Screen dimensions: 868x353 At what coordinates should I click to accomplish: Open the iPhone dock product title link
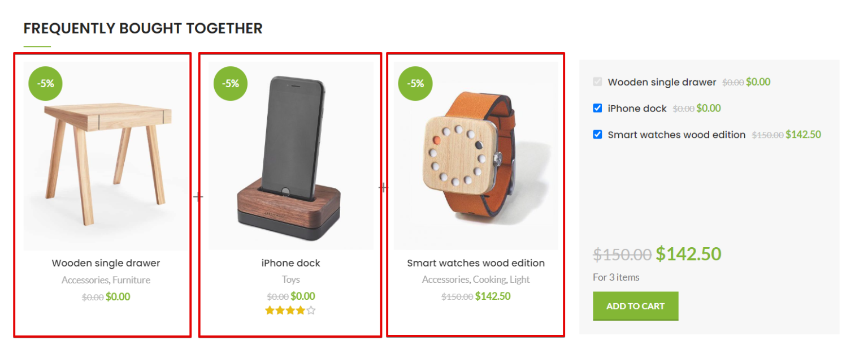coord(290,262)
